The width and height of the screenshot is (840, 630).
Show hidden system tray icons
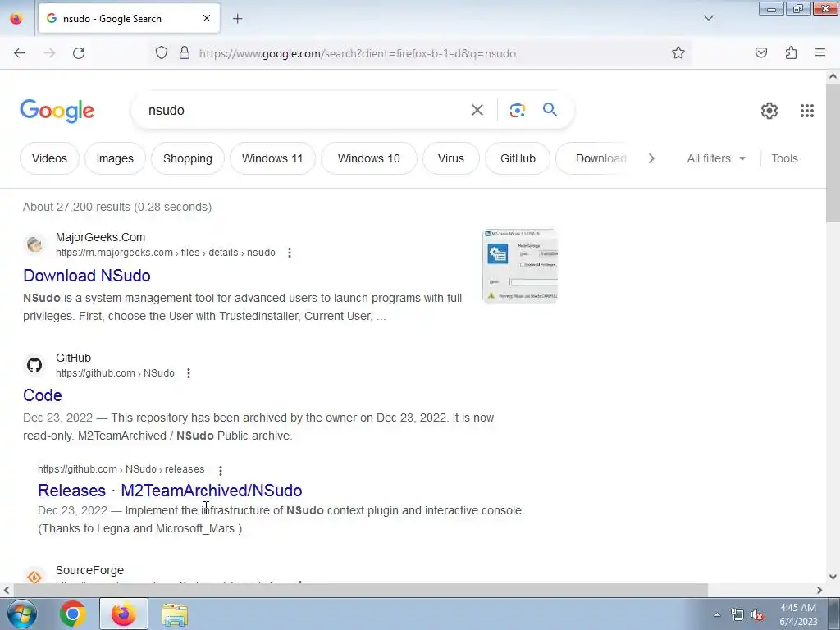pyautogui.click(x=717, y=614)
